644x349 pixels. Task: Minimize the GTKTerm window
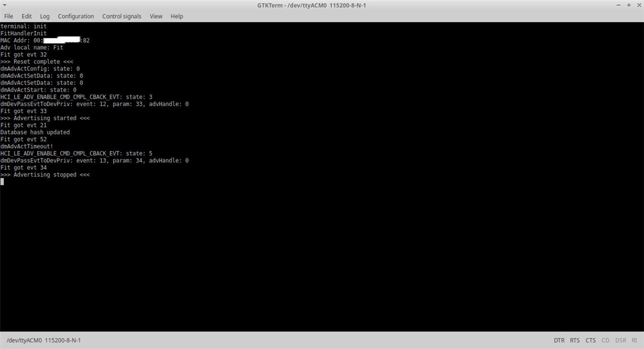click(x=618, y=5)
